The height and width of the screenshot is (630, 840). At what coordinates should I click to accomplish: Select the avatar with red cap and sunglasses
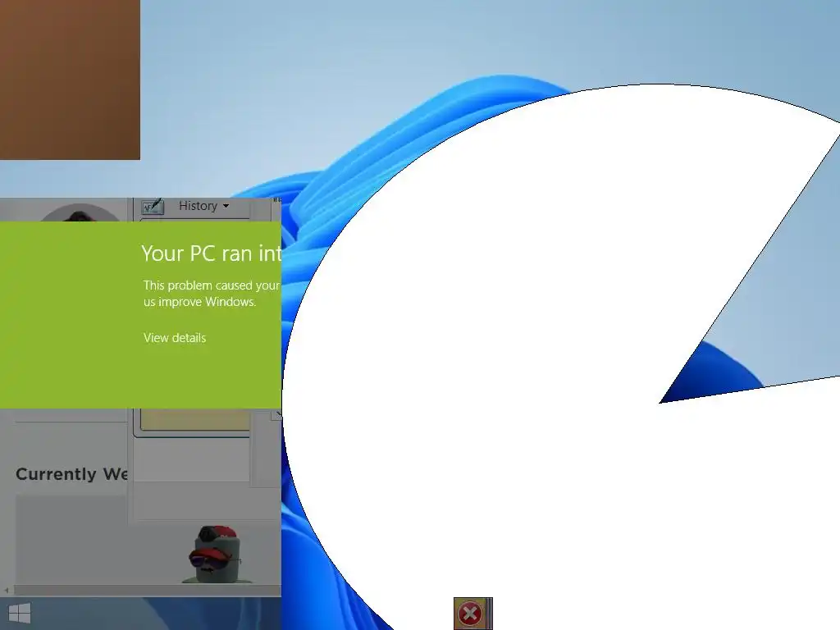point(217,555)
